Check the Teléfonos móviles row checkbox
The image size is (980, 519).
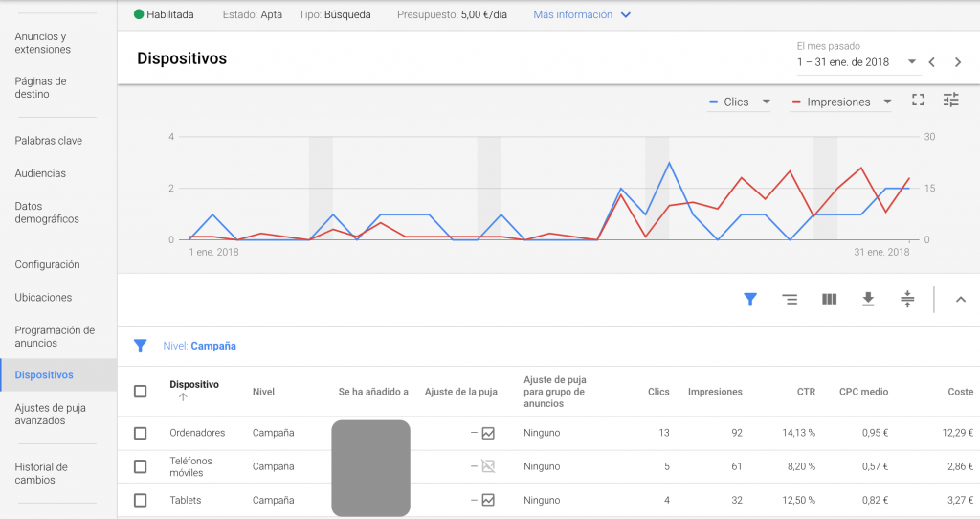[140, 466]
